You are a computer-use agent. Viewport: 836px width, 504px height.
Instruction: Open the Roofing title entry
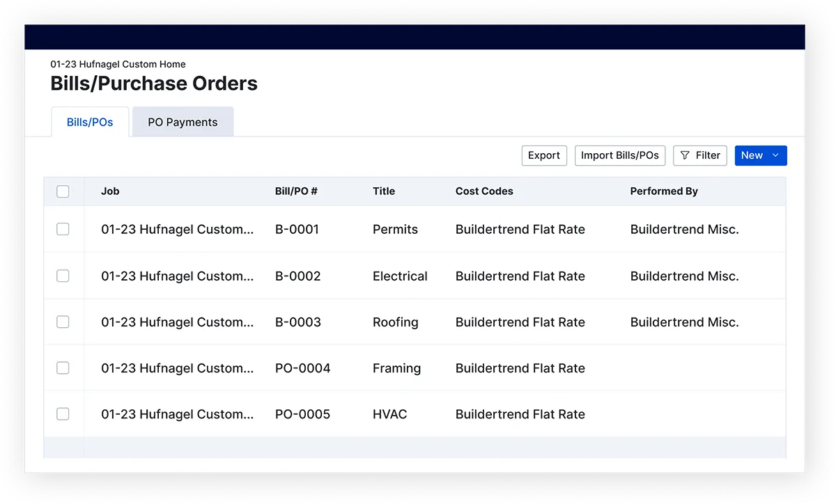tap(395, 322)
